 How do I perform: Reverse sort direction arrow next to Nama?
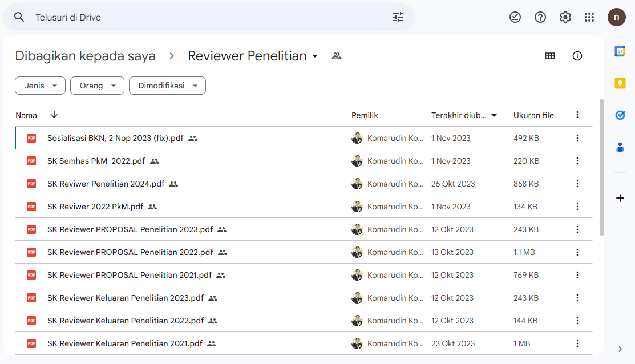pos(54,115)
